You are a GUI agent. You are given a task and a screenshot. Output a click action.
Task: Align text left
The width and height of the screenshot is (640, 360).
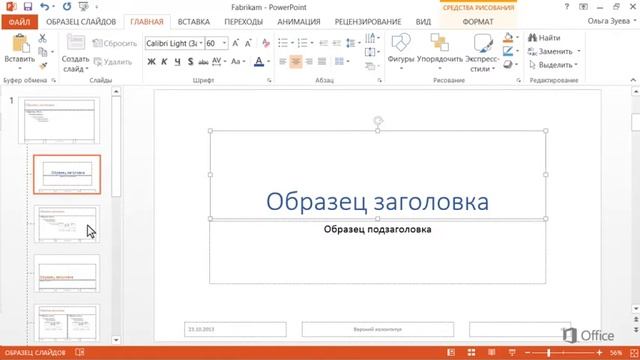[282, 62]
